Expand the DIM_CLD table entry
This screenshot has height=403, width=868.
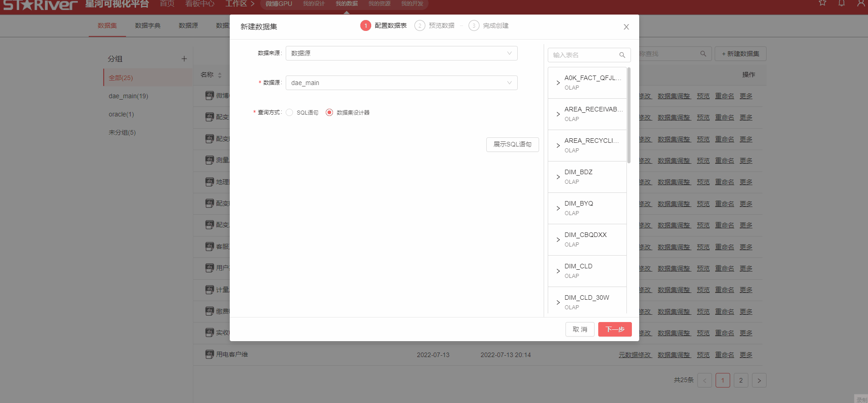[x=558, y=271]
